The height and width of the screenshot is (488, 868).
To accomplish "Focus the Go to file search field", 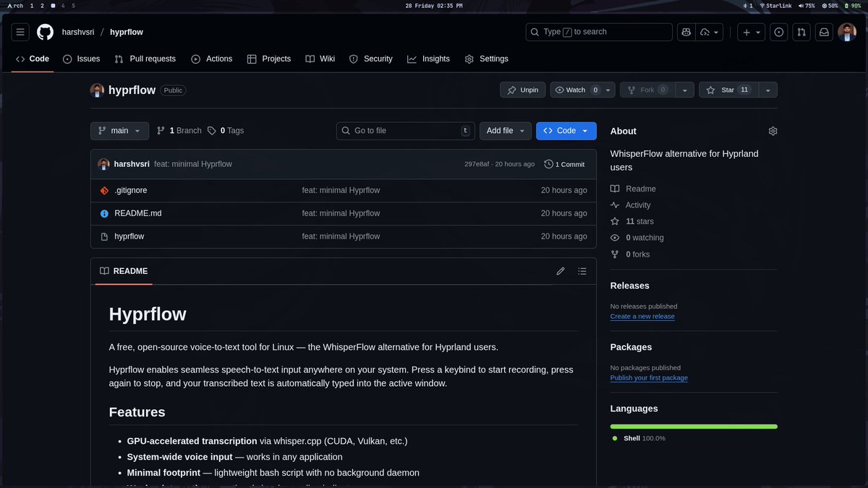I will (406, 131).
